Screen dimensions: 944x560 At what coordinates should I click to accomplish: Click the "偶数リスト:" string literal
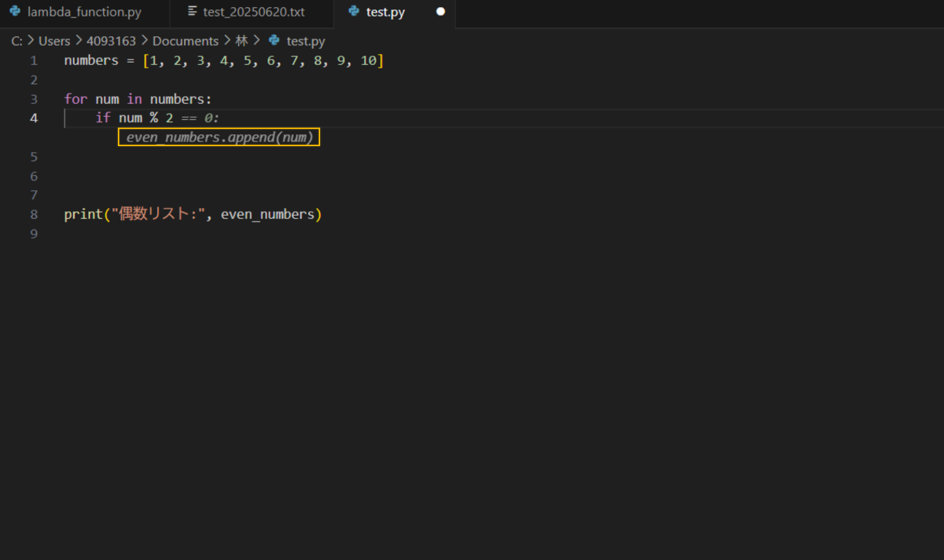(x=158, y=214)
